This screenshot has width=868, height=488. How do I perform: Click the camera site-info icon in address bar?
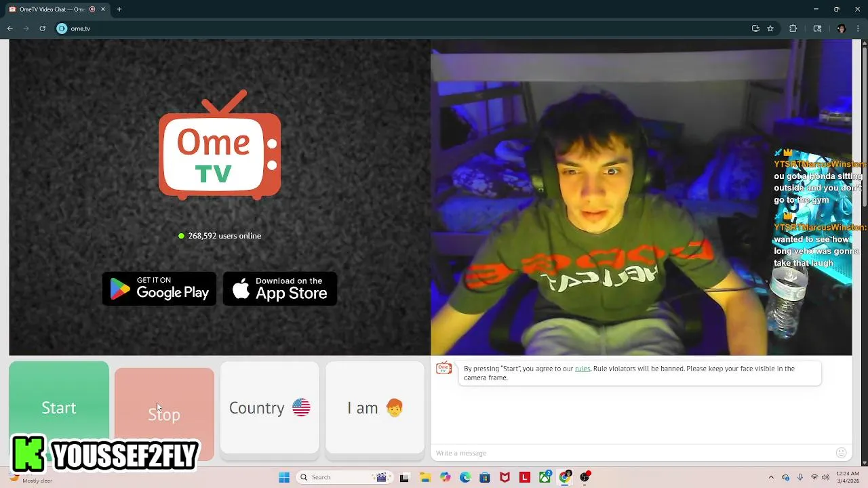tap(62, 28)
